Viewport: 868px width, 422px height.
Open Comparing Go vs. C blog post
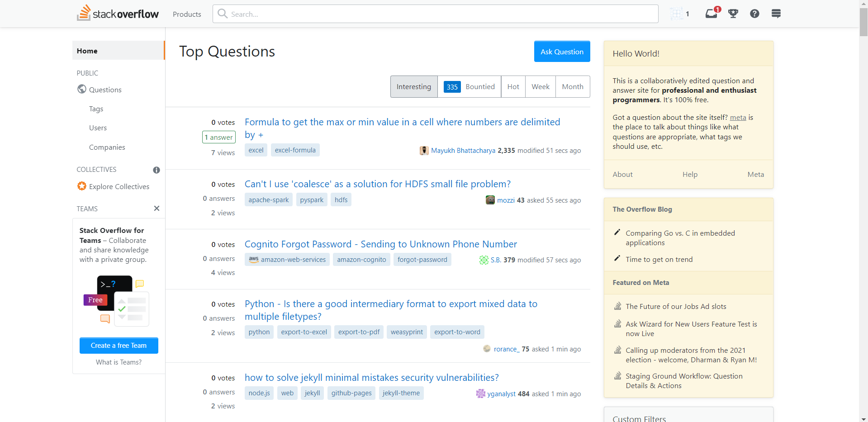(x=680, y=238)
